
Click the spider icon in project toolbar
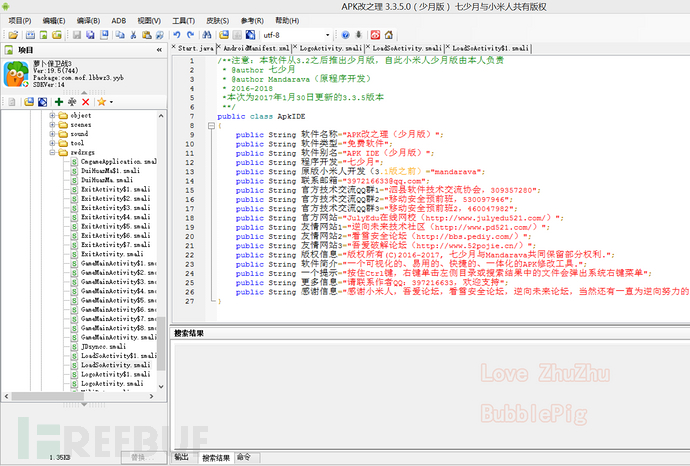point(72,102)
